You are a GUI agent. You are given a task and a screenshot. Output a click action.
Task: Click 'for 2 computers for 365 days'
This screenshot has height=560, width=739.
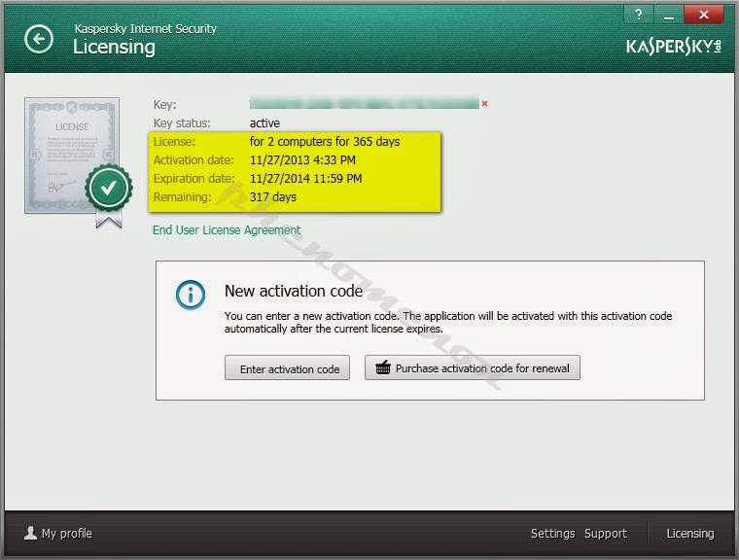click(325, 141)
